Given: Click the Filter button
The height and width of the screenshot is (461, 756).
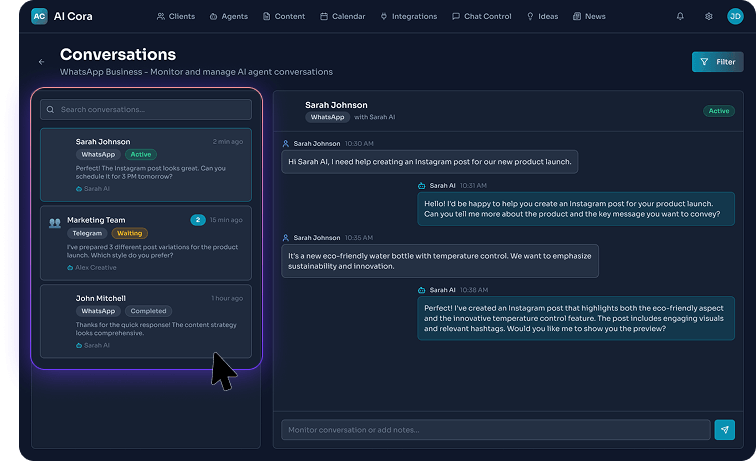Looking at the screenshot, I should pyautogui.click(x=717, y=62).
